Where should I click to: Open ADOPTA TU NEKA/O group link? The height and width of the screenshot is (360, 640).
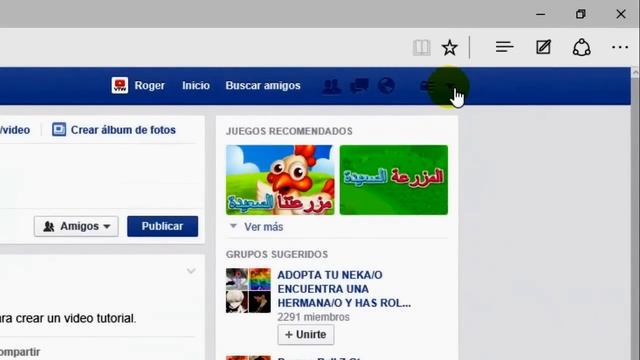(x=344, y=289)
